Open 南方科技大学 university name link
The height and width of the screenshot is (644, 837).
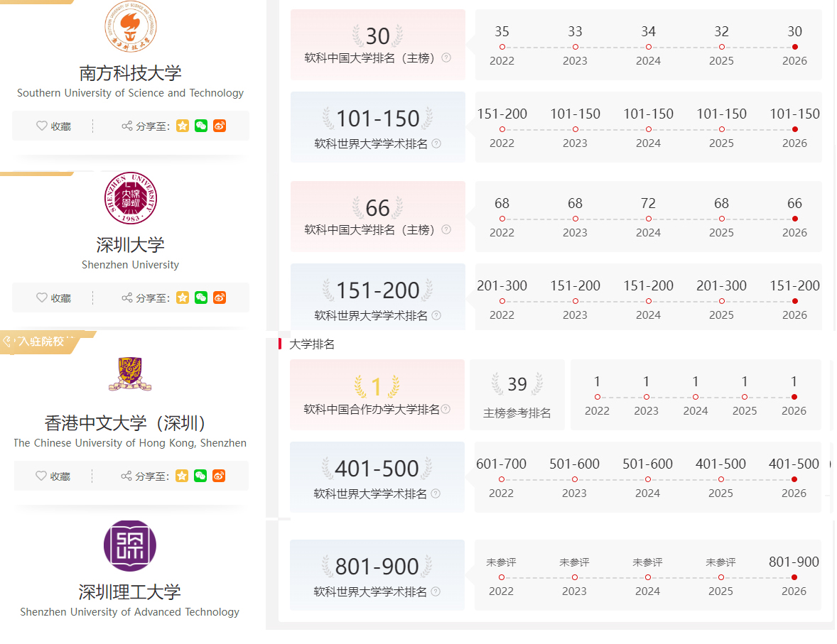point(130,73)
